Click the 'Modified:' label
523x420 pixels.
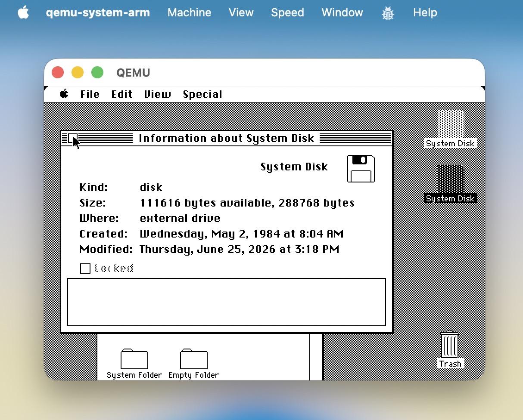point(106,250)
